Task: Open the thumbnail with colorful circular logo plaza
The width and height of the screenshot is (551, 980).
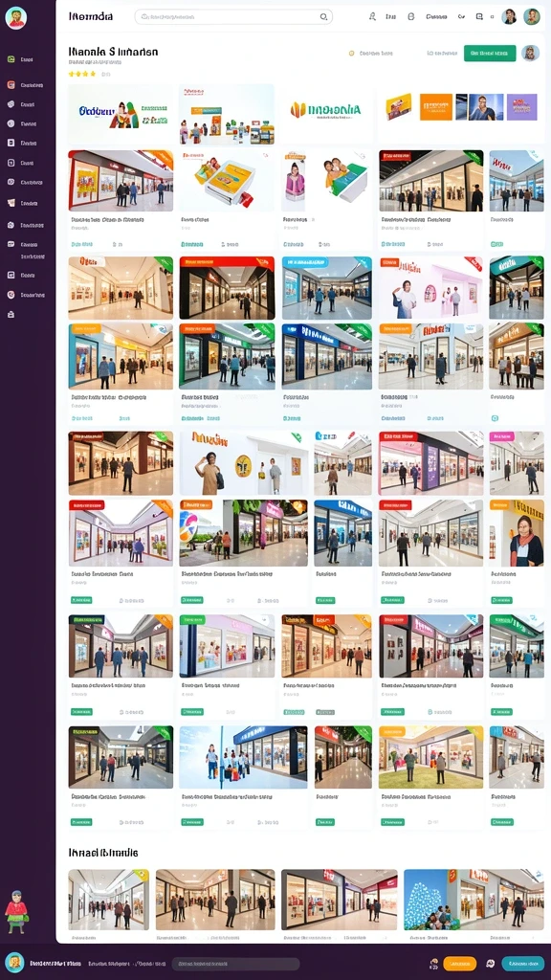Action: (243, 533)
